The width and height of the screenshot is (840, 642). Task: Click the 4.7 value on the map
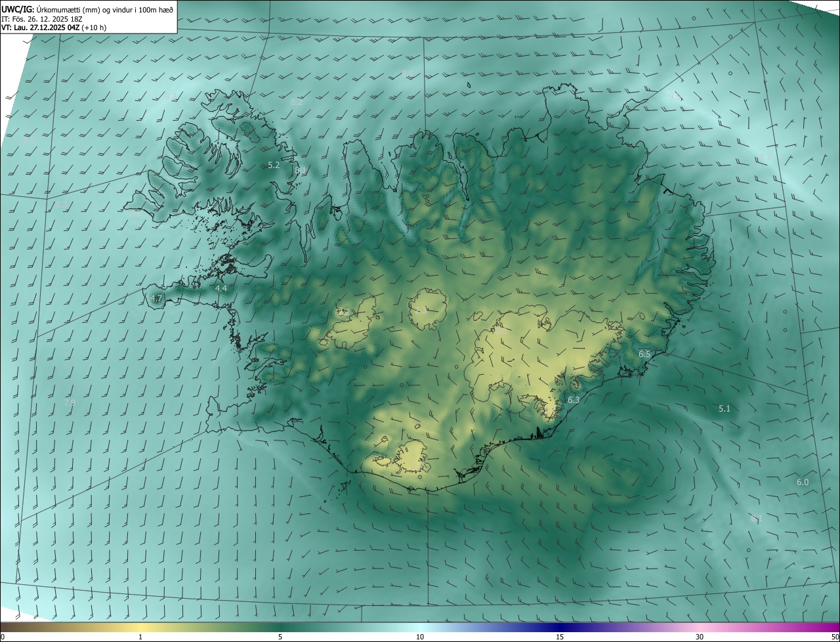click(156, 298)
